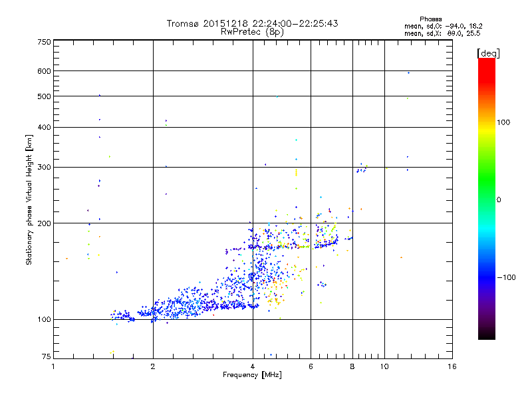Click the y-axis tick label "600"
This screenshot has height=399, width=532.
(x=44, y=71)
